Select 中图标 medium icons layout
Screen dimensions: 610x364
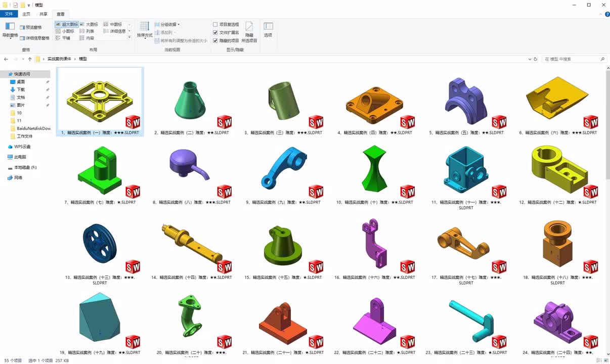[x=113, y=24]
